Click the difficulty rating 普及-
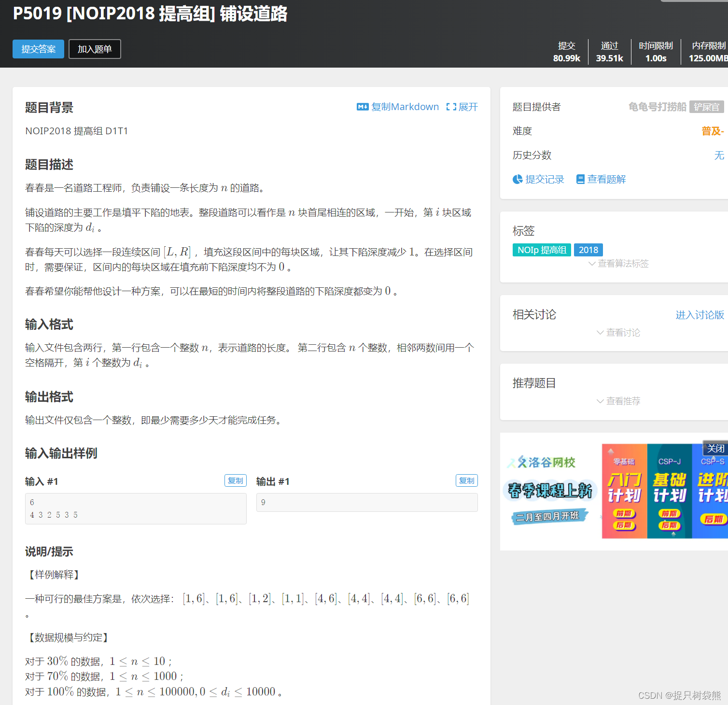728x705 pixels. coord(713,131)
